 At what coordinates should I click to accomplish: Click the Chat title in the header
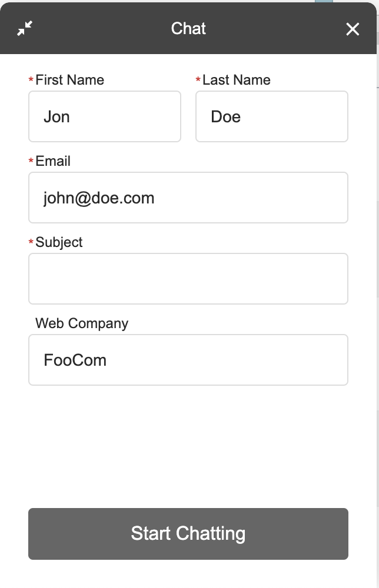188,28
